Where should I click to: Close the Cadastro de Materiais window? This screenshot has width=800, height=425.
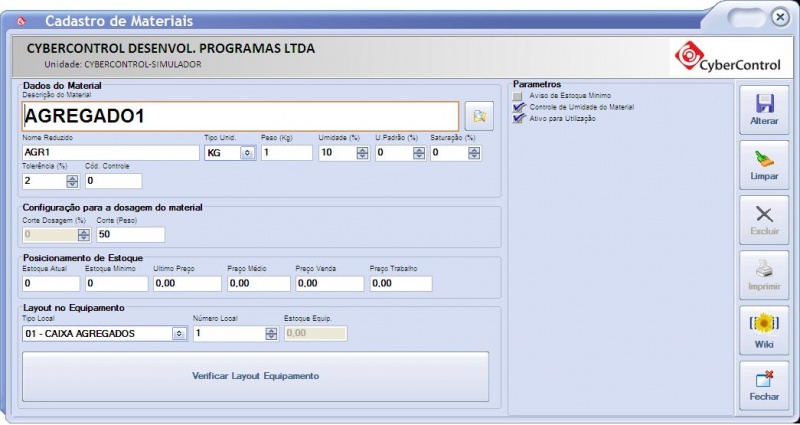pos(780,18)
